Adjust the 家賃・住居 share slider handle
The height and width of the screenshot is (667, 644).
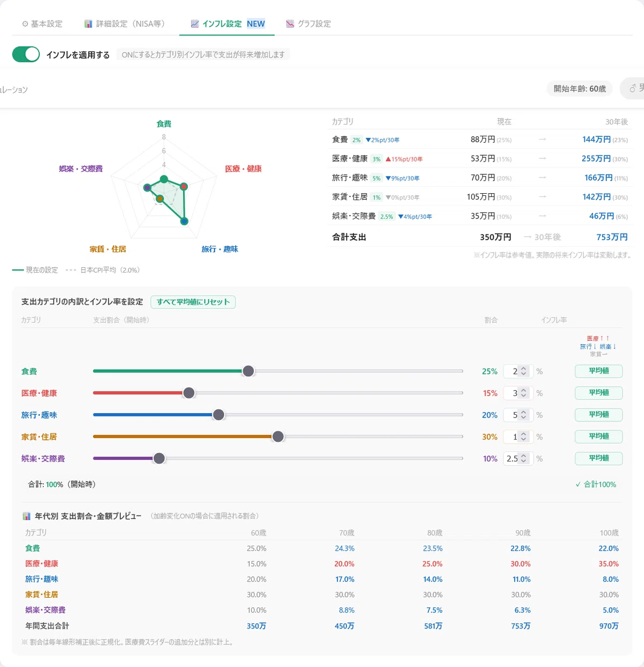tap(278, 437)
